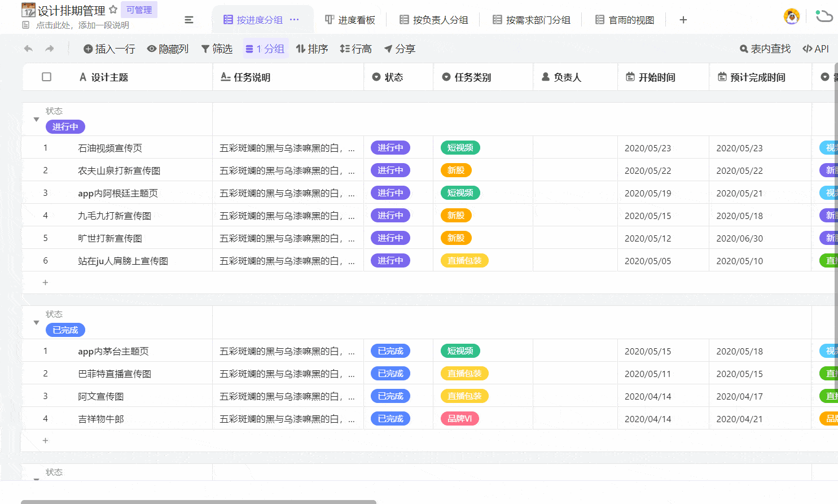Click the 可管理 permission badge
This screenshot has width=838, height=504.
pos(139,10)
